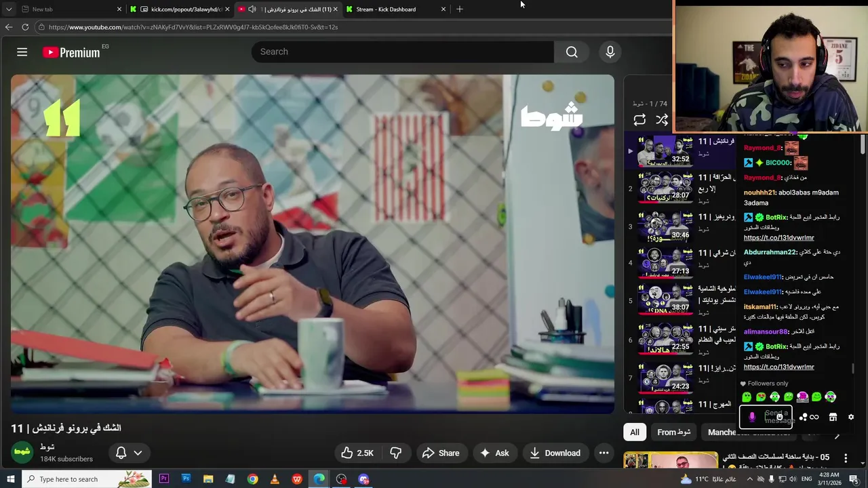Toggle playlist shuffle button
868x488 pixels.
(x=662, y=120)
